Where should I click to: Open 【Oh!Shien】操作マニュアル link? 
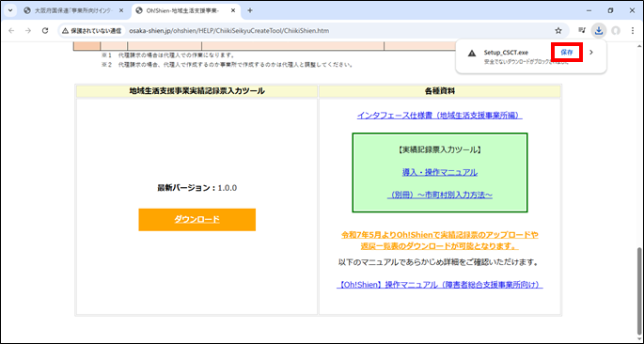[439, 285]
